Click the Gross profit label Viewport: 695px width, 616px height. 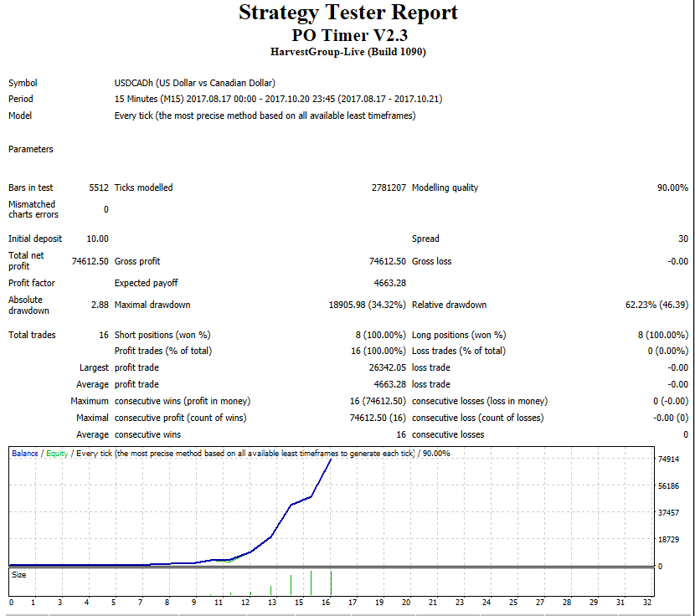coord(137,261)
